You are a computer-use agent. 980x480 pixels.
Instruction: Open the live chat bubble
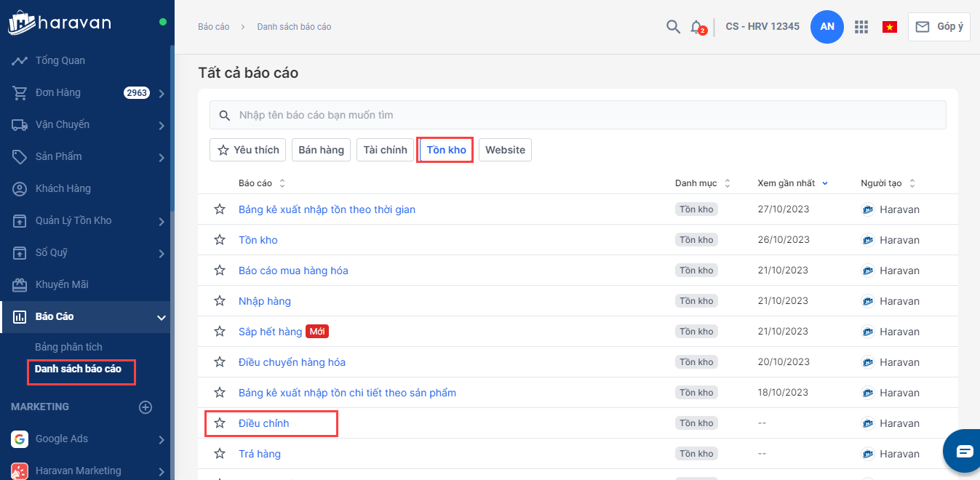[x=964, y=451]
